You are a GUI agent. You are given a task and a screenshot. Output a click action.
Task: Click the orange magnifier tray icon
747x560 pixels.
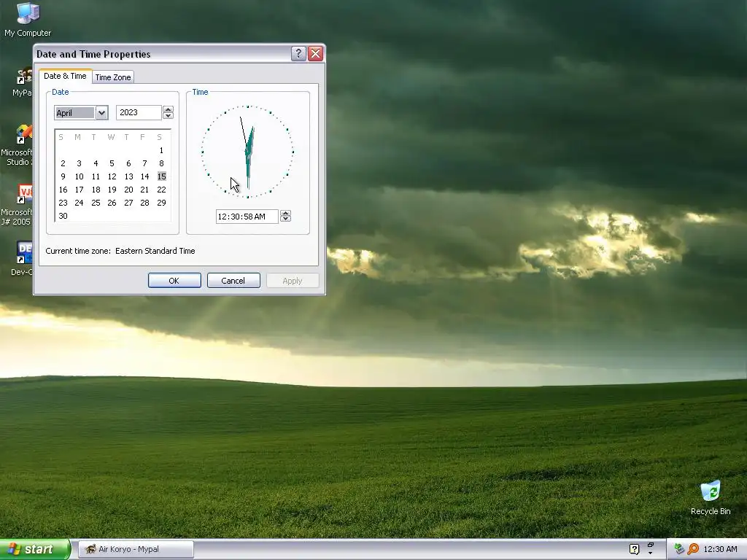click(693, 549)
